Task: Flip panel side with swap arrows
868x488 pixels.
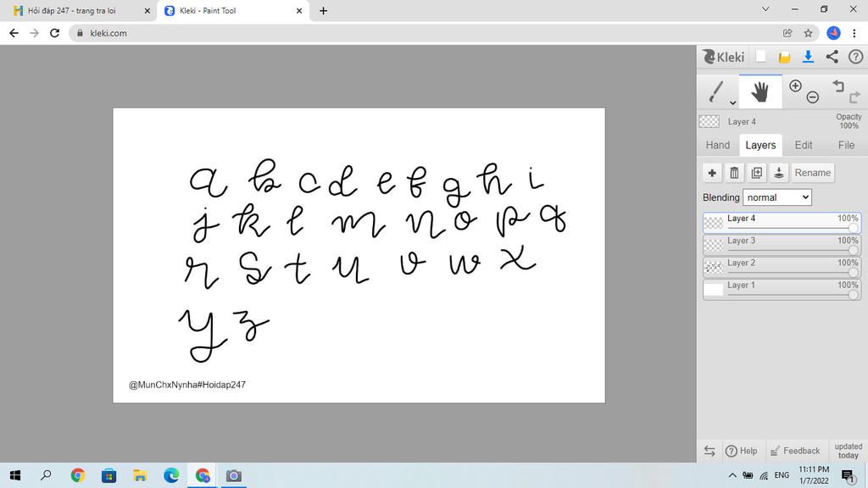Action: (x=709, y=451)
